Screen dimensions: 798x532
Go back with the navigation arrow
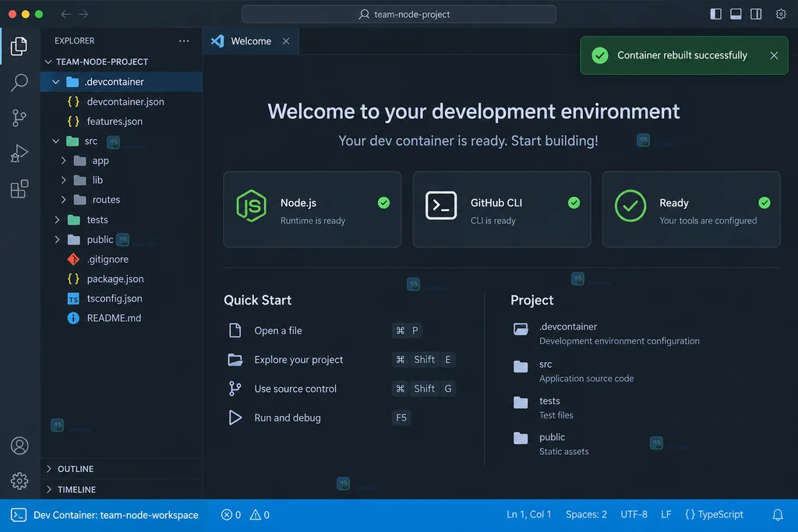coord(65,14)
